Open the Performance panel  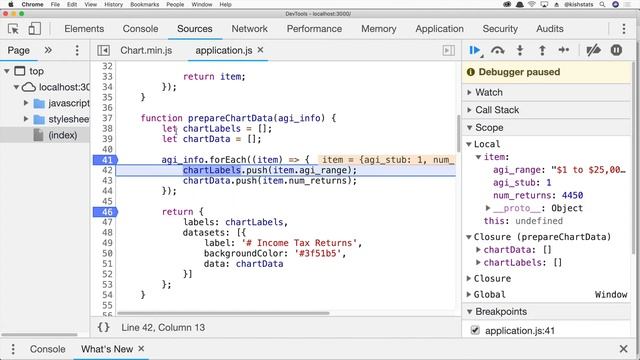[314, 29]
